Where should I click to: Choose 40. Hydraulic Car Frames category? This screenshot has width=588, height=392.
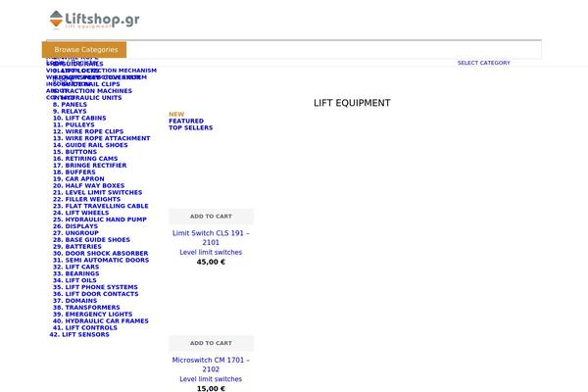pyautogui.click(x=101, y=320)
